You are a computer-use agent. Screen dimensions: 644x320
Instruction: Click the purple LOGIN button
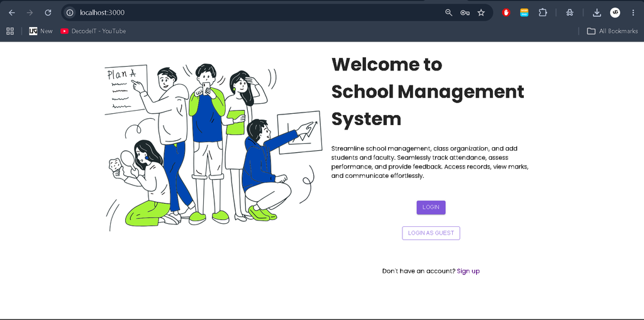[x=431, y=207]
